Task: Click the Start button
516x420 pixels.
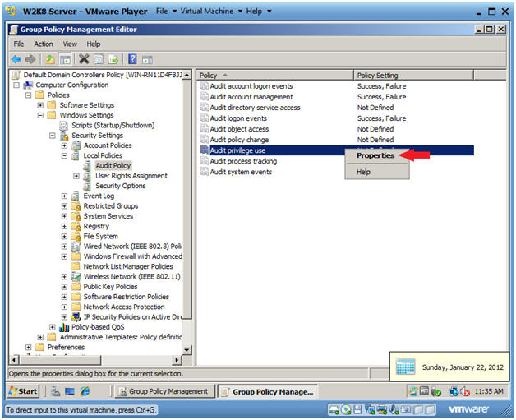Action: point(23,391)
